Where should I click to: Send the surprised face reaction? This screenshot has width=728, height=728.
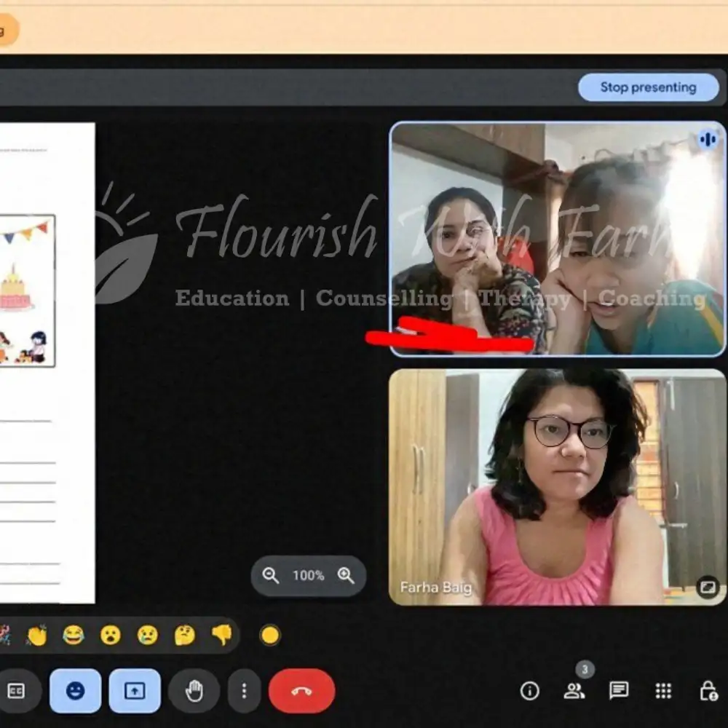tap(110, 636)
